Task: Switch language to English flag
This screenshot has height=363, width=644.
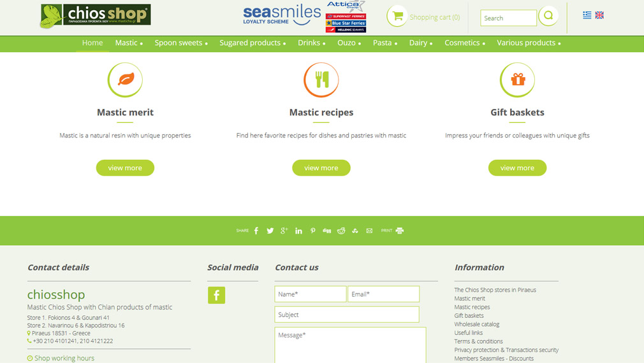Action: (x=599, y=15)
